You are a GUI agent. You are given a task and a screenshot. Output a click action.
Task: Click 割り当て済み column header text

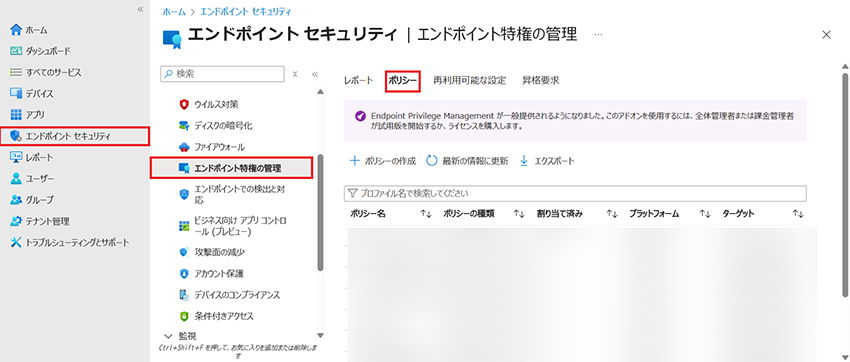click(559, 214)
